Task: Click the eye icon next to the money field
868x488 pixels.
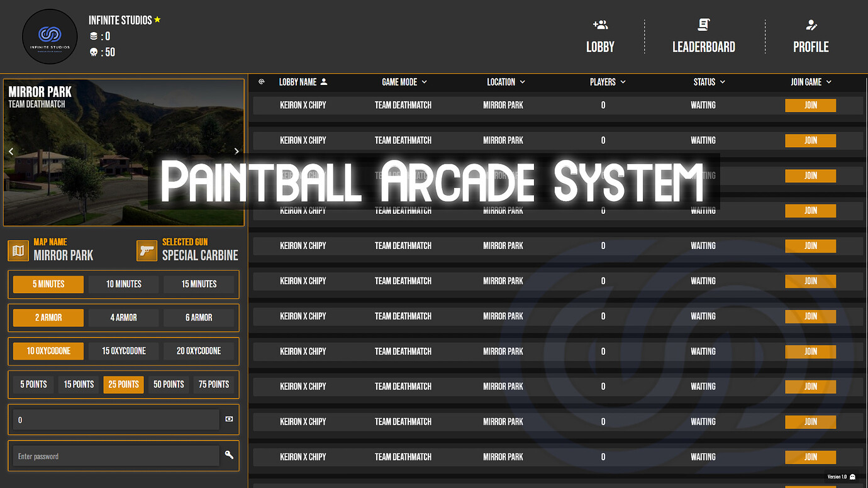Action: tap(229, 419)
